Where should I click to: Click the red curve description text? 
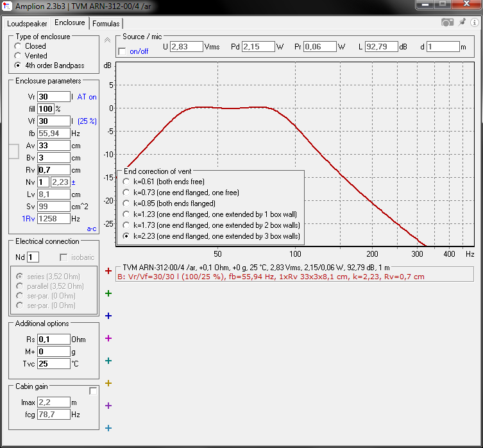pos(271,277)
